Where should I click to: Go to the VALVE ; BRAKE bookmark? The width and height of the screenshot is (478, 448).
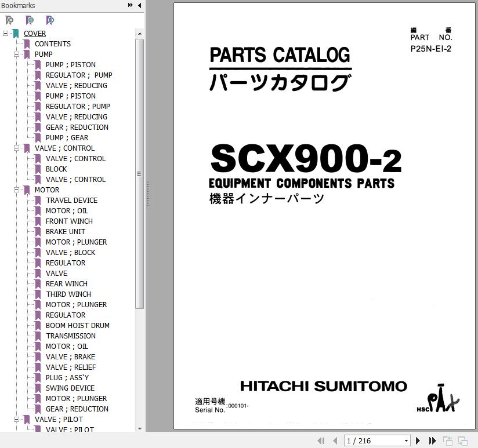click(70, 357)
